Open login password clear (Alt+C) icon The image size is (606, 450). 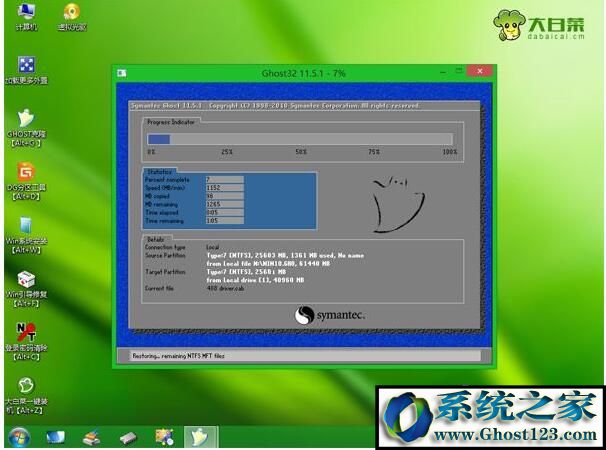tap(26, 342)
